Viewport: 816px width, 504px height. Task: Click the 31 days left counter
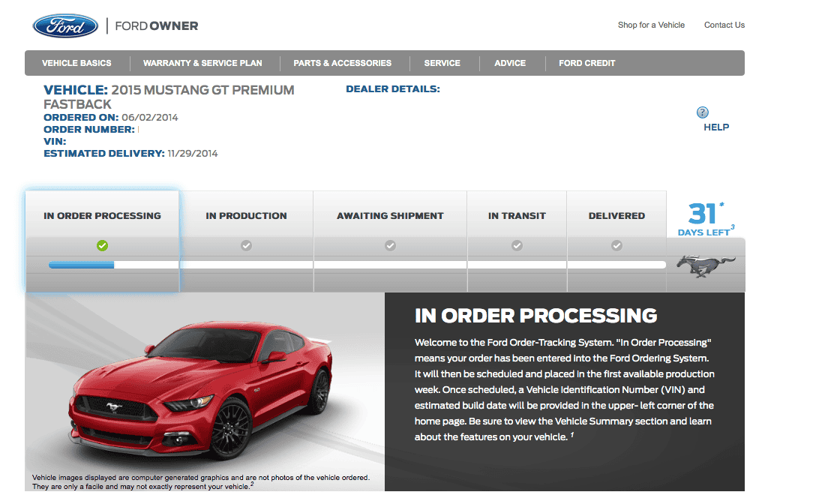coord(706,219)
